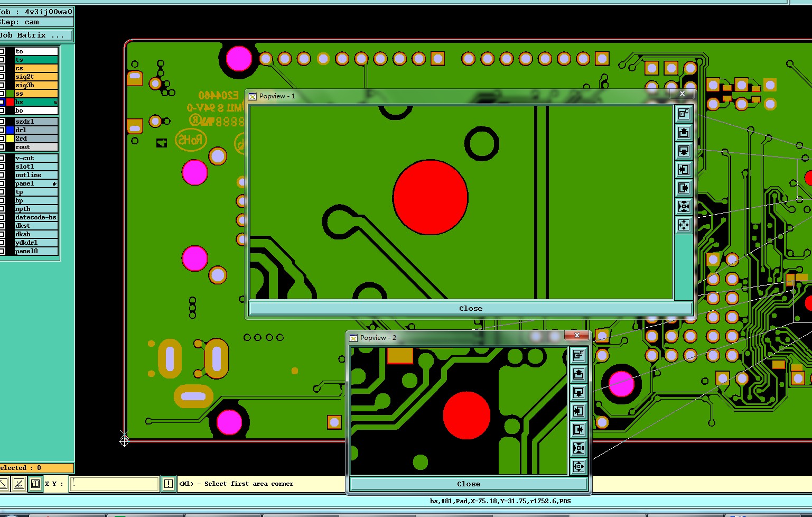
Task: Click the red swatch of bs layer
Action: pos(10,102)
